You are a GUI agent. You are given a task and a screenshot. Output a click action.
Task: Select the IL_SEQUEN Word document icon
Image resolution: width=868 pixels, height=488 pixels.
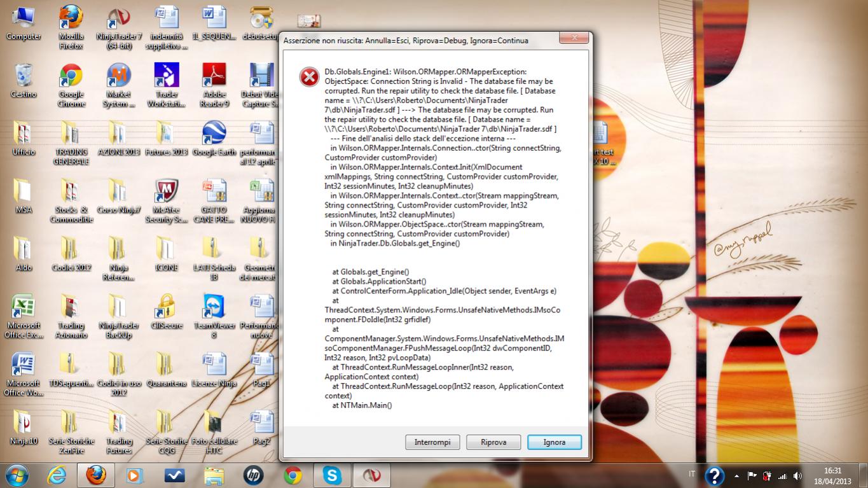(214, 24)
